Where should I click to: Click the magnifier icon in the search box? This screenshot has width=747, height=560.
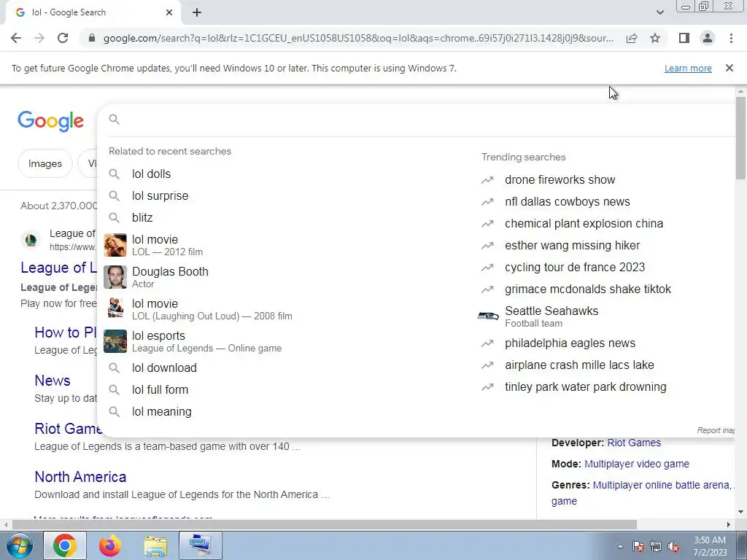coord(114,119)
